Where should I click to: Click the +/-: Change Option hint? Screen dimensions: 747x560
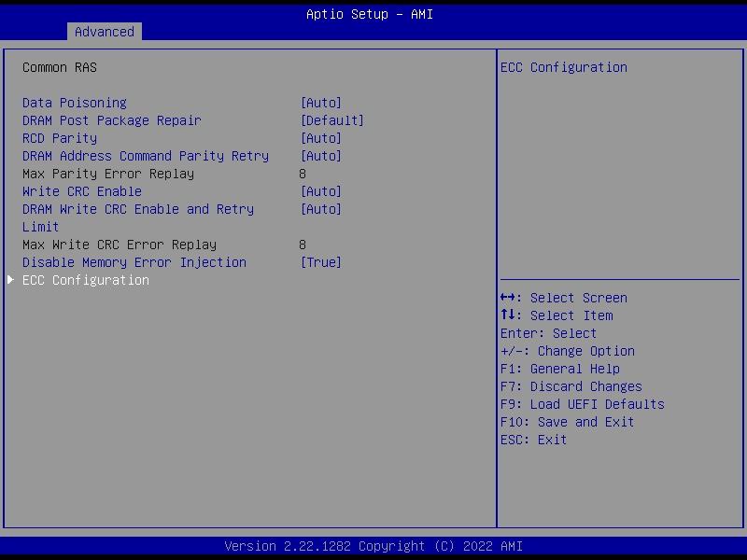pos(568,351)
